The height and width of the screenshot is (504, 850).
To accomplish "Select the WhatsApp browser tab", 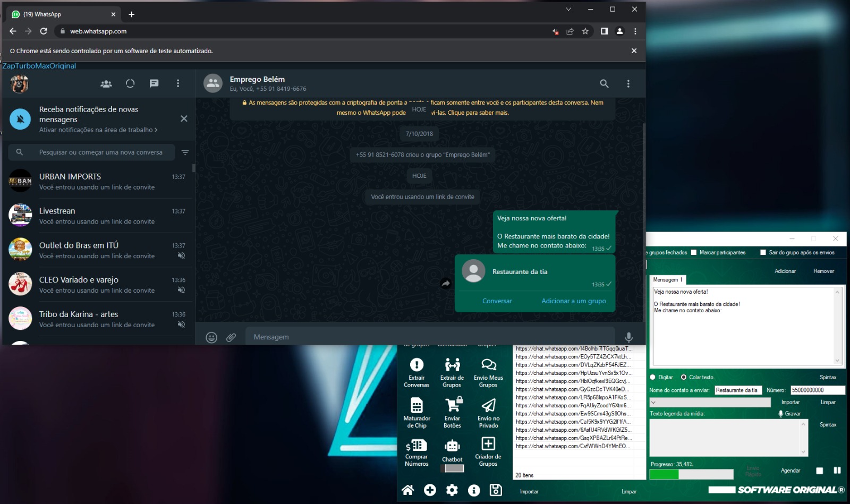I will [x=64, y=14].
